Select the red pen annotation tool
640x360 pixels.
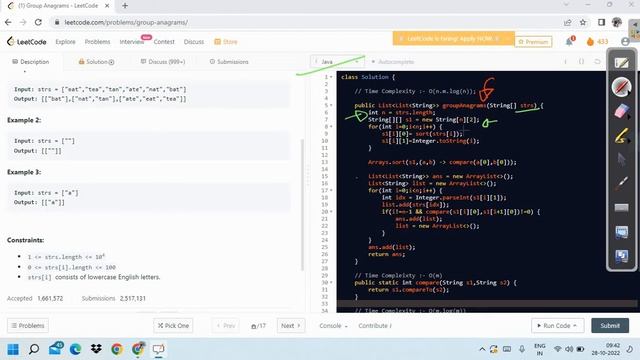(x=621, y=87)
